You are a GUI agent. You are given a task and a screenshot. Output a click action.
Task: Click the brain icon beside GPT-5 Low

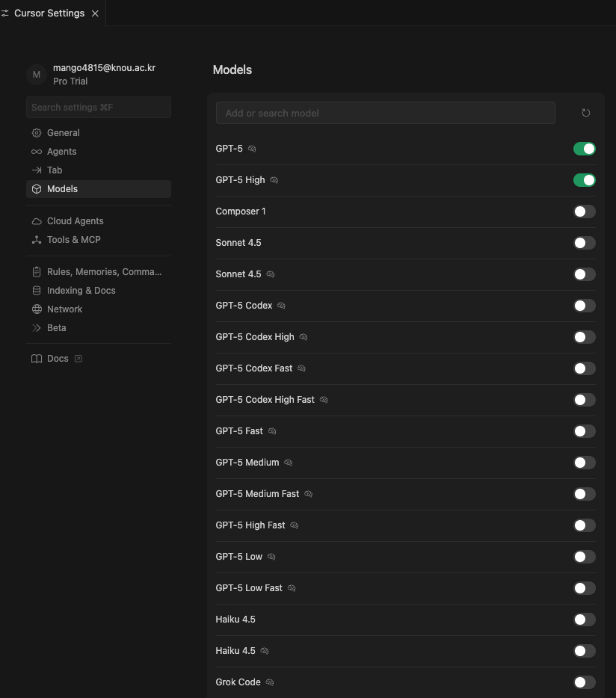[271, 557]
